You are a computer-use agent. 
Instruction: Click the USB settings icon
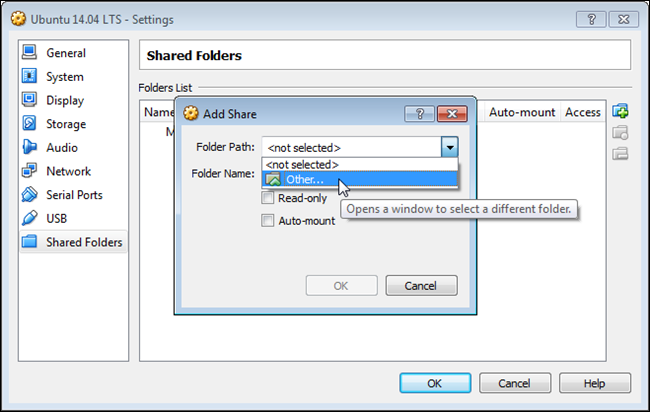pyautogui.click(x=29, y=218)
